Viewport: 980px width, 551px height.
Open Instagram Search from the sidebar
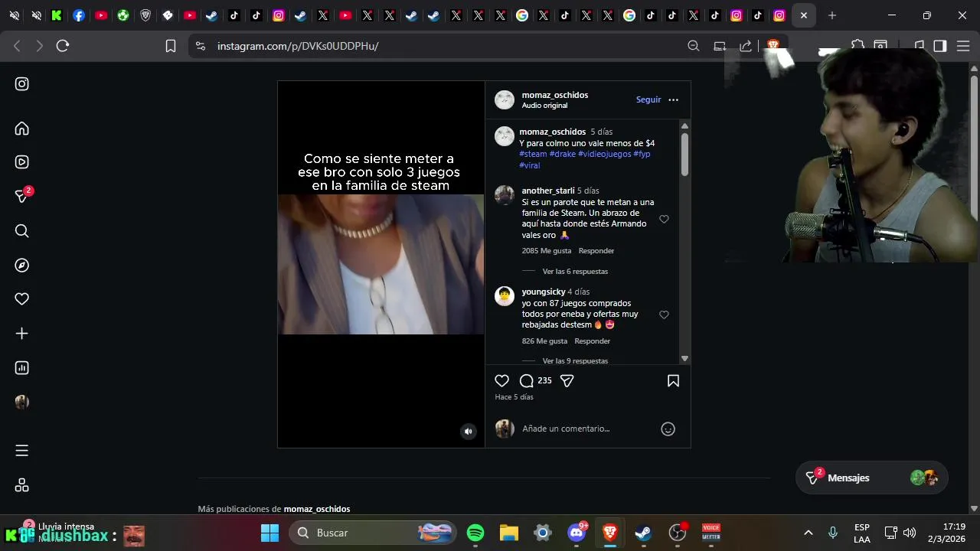click(22, 231)
